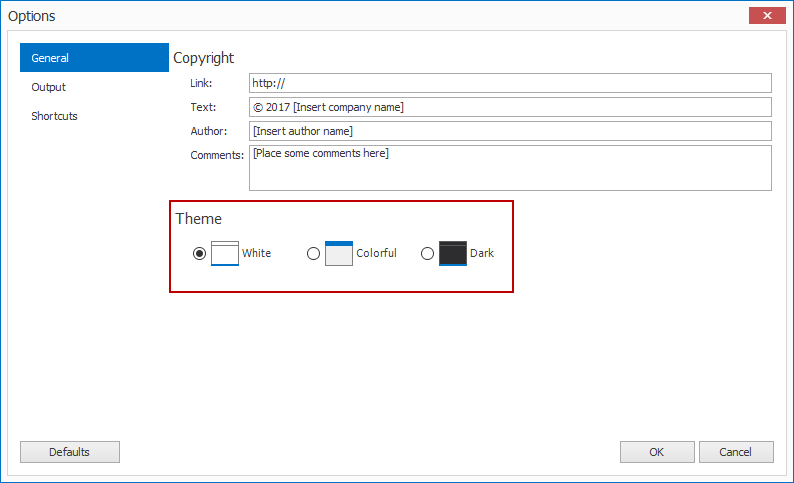Close the Options dialog window
This screenshot has width=794, height=483.
[767, 16]
